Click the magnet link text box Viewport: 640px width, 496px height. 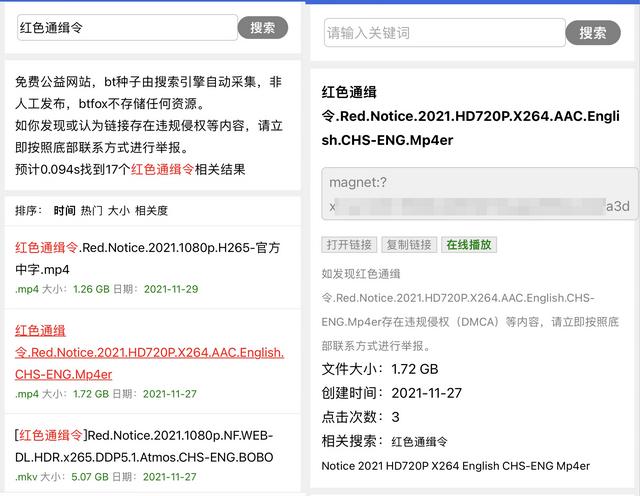tap(479, 194)
